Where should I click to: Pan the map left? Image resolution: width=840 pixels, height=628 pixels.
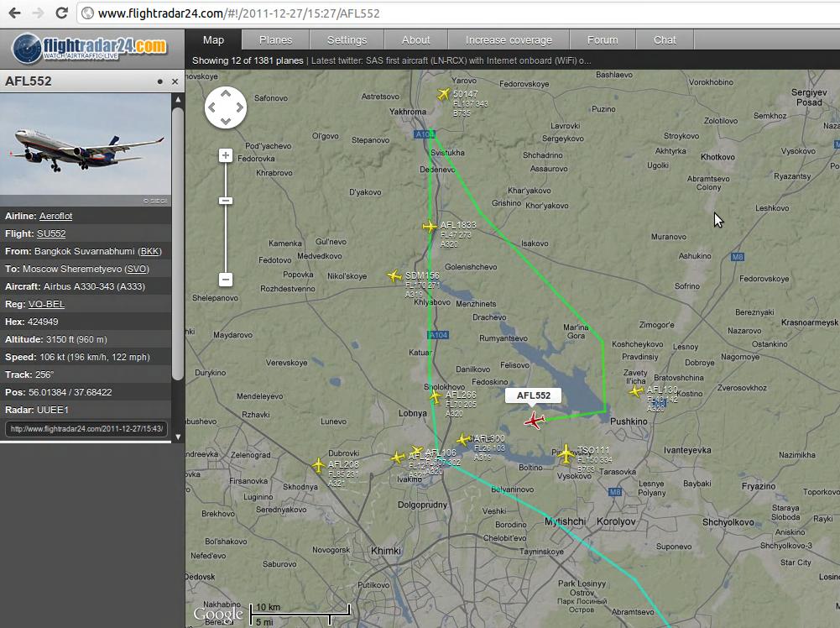(x=211, y=107)
